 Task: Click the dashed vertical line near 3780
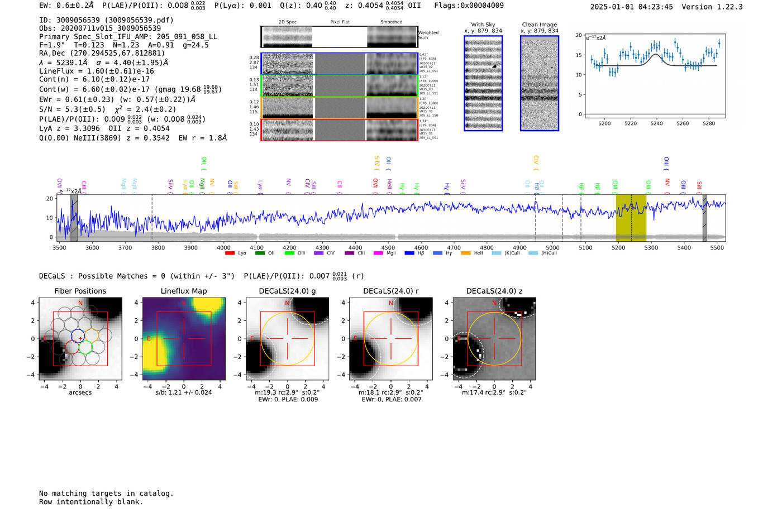tap(152, 218)
